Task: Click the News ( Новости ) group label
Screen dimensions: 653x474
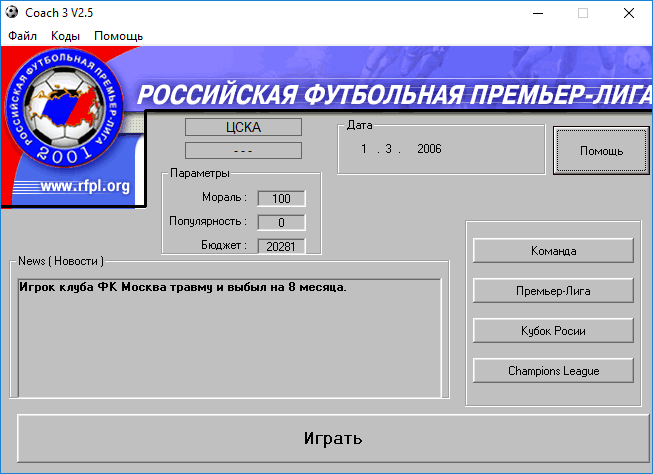Action: coord(61,261)
